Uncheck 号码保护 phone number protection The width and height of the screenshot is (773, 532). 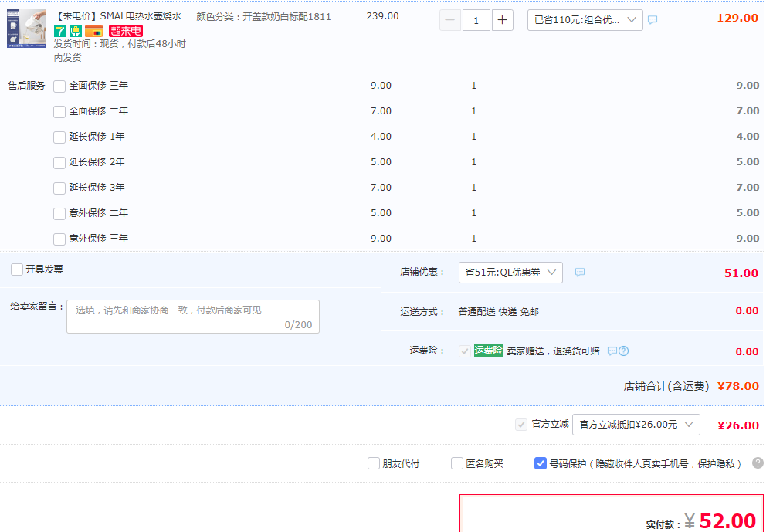pyautogui.click(x=541, y=463)
